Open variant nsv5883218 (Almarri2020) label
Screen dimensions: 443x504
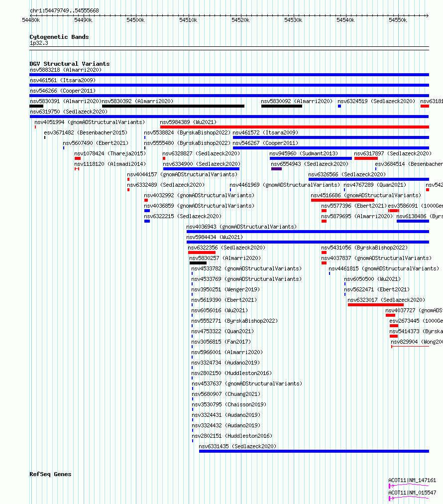pos(66,70)
